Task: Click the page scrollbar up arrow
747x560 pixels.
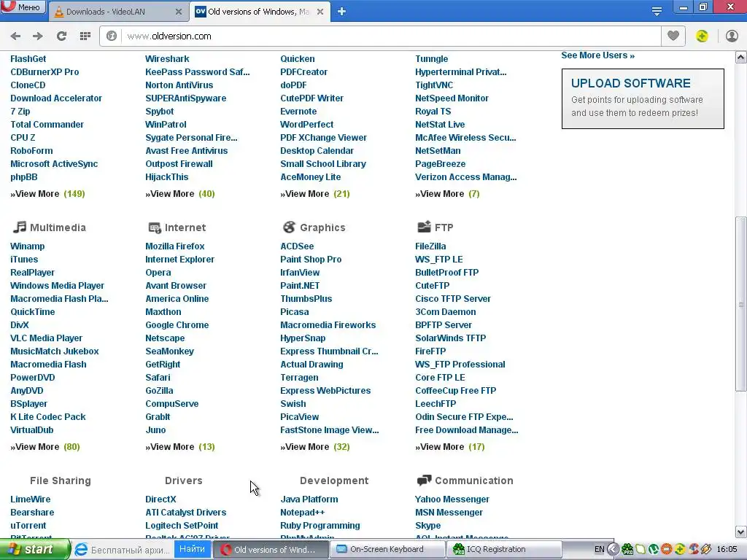Action: [x=741, y=58]
